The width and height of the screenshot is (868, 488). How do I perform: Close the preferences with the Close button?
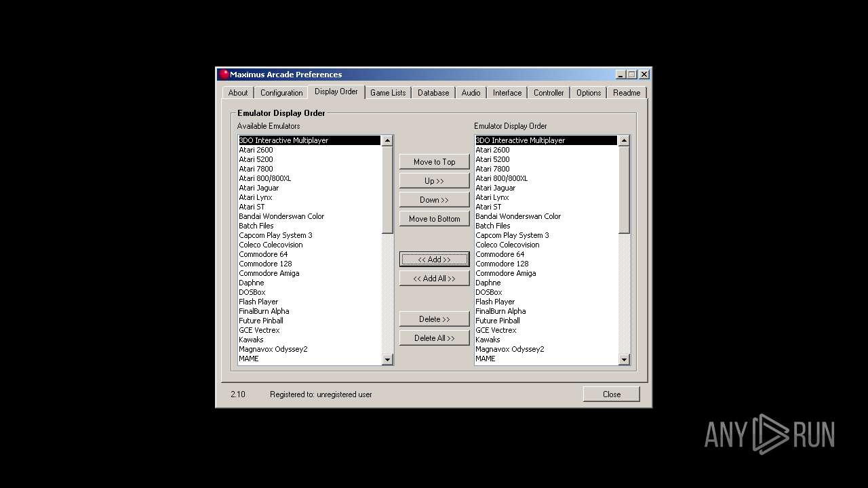pyautogui.click(x=612, y=394)
